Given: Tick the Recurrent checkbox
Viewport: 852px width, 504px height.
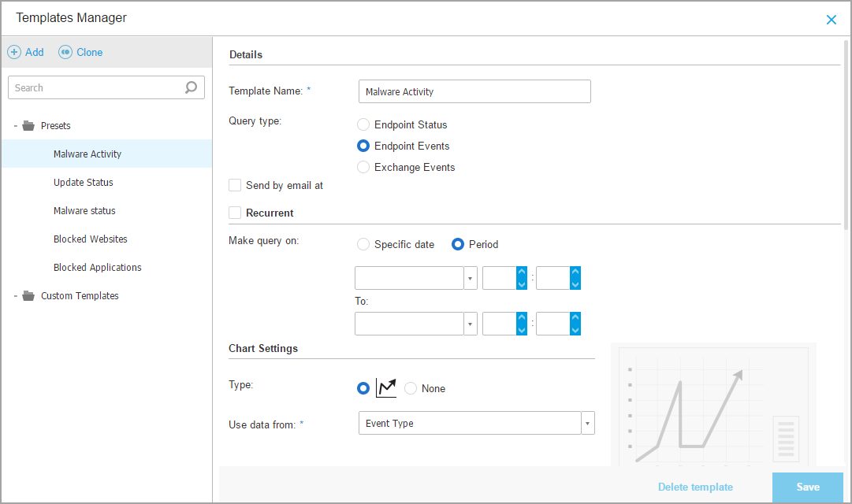Looking at the screenshot, I should 235,213.
